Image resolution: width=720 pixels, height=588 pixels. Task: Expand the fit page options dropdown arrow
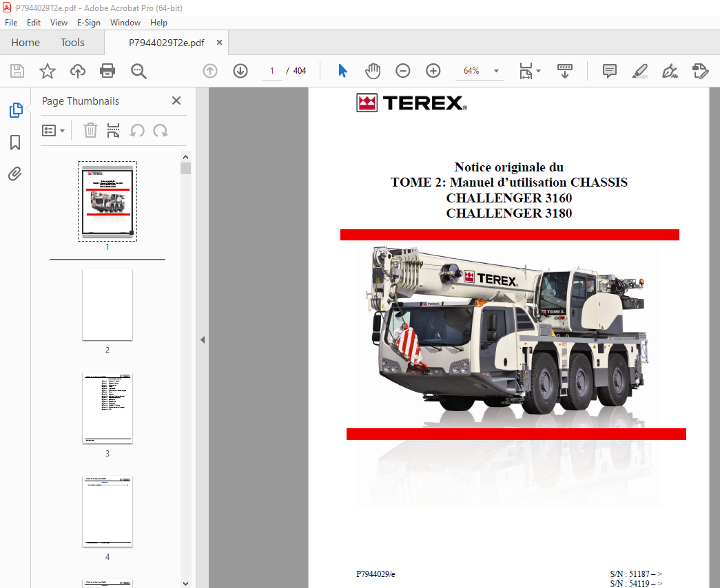coord(539,71)
